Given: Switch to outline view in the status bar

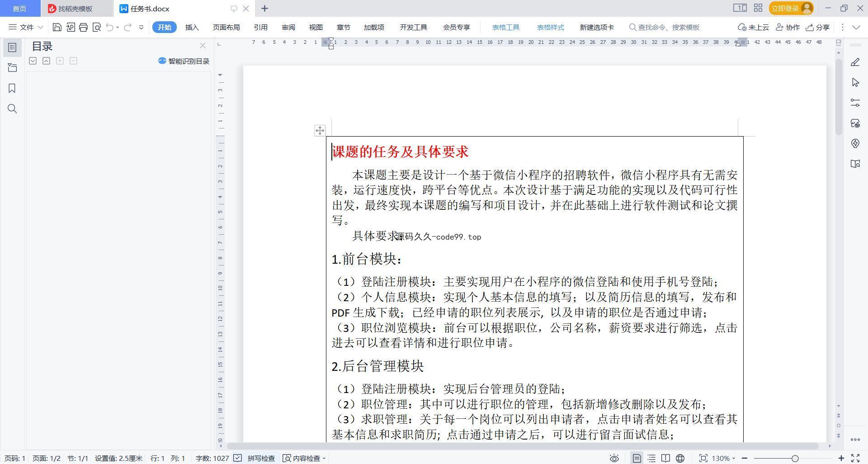Looking at the screenshot, I should pos(651,458).
